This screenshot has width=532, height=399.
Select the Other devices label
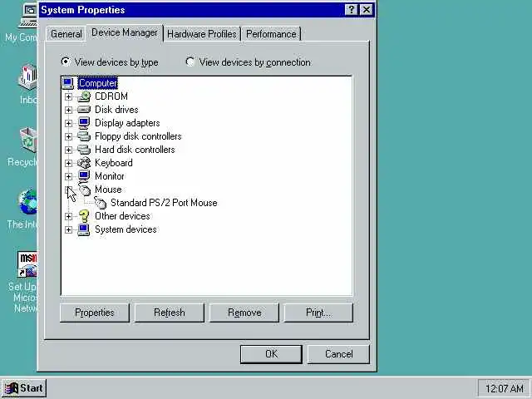point(122,216)
